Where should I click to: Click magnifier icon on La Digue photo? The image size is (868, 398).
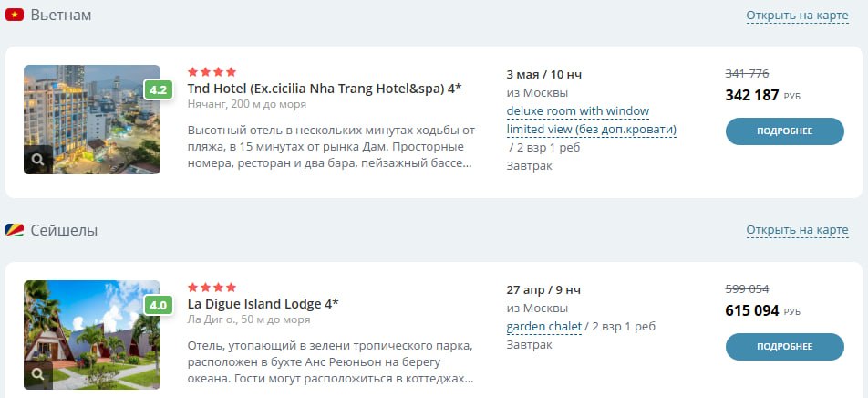(37, 374)
